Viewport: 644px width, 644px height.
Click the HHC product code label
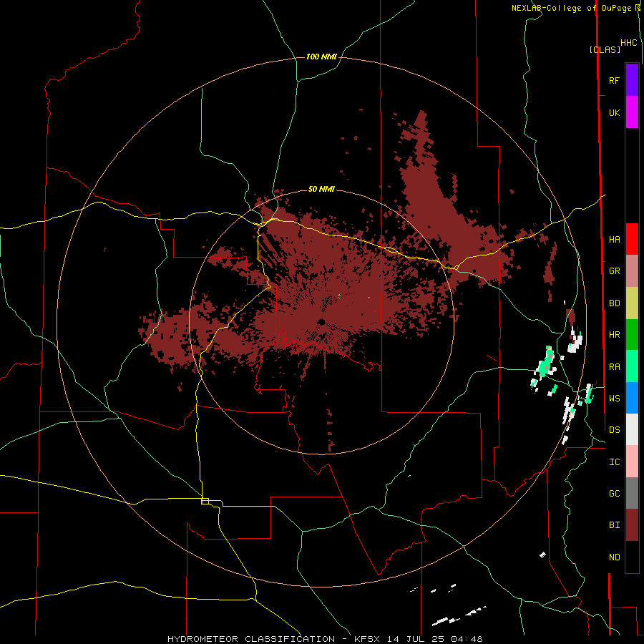click(x=629, y=43)
